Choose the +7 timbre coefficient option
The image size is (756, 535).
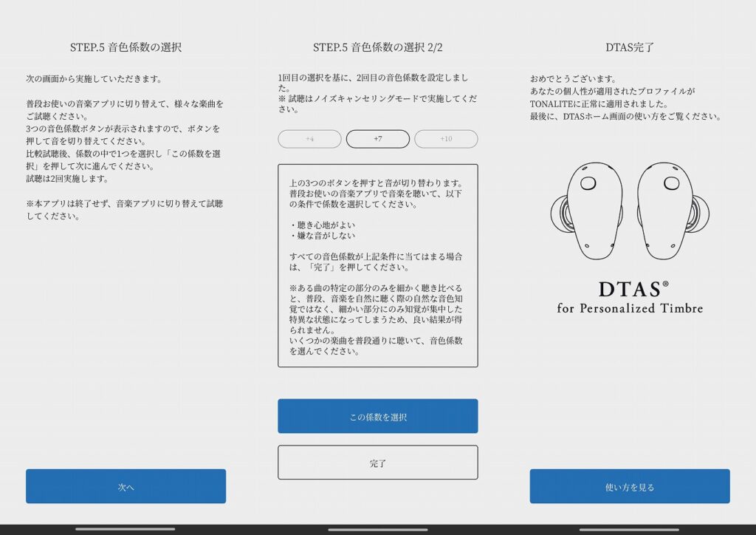pos(377,139)
